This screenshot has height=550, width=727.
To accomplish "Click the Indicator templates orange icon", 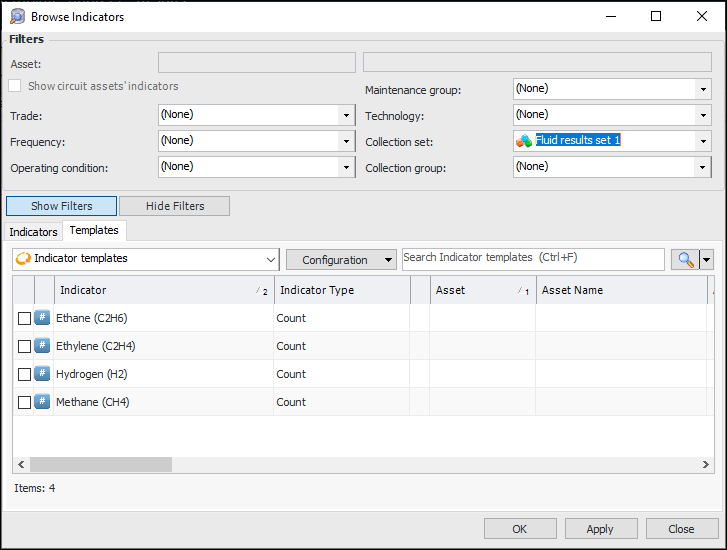I will point(23,259).
